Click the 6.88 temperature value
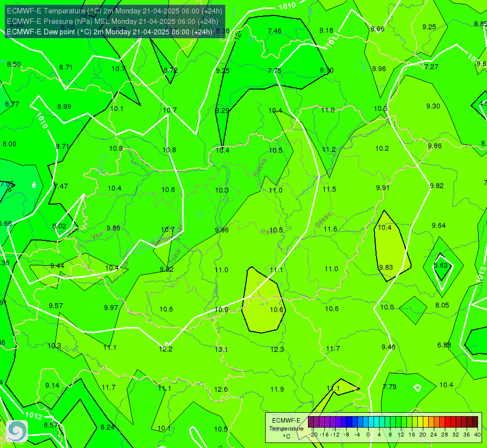Image resolution: width=487 pixels, height=448 pixels. click(444, 345)
